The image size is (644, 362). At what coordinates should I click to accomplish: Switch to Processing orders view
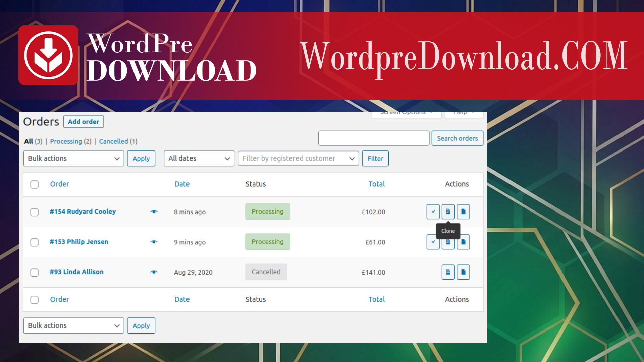66,141
